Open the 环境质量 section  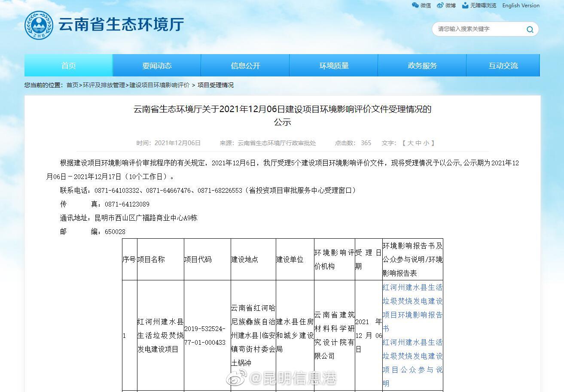point(334,65)
